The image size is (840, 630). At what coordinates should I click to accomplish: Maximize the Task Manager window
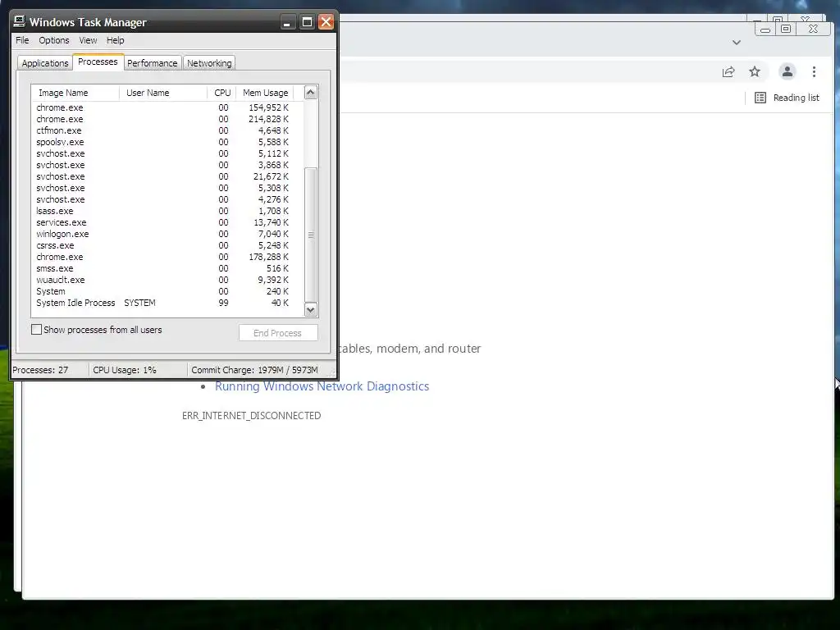(x=307, y=22)
